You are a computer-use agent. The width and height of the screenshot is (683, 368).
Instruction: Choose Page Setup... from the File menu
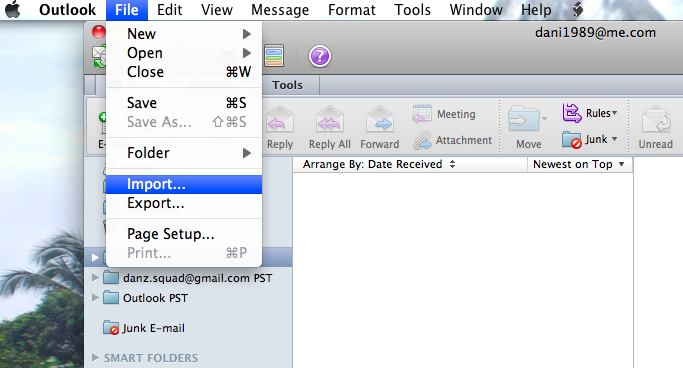(184, 234)
